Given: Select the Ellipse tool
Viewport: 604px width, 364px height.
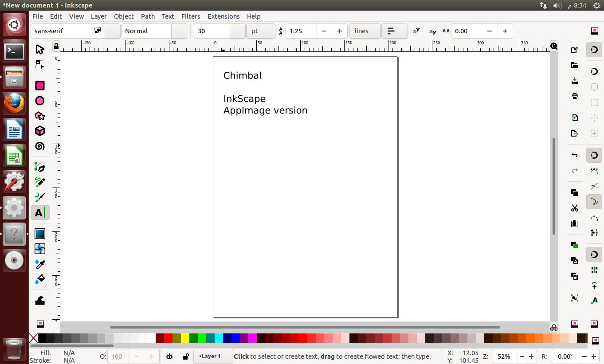Looking at the screenshot, I should pos(40,101).
